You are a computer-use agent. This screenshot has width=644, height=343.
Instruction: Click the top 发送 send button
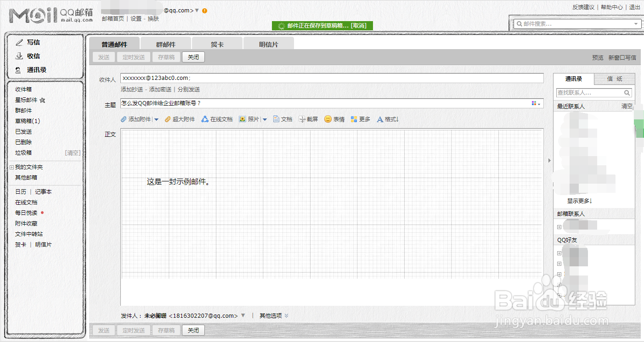pos(104,57)
